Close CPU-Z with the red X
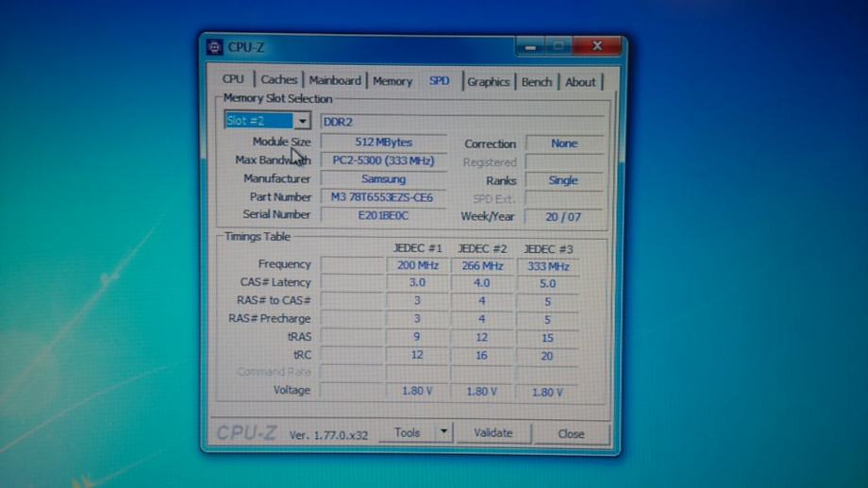Image resolution: width=868 pixels, height=488 pixels. 596,46
